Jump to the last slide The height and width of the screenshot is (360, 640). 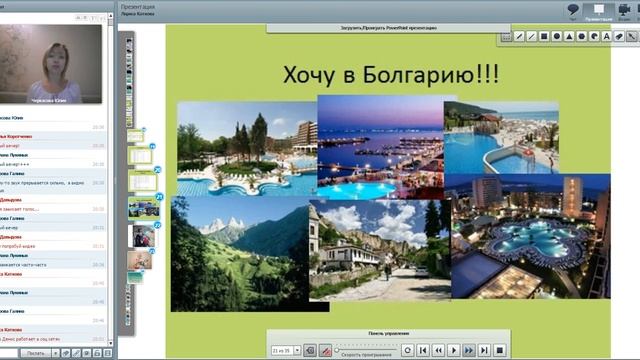484,350
